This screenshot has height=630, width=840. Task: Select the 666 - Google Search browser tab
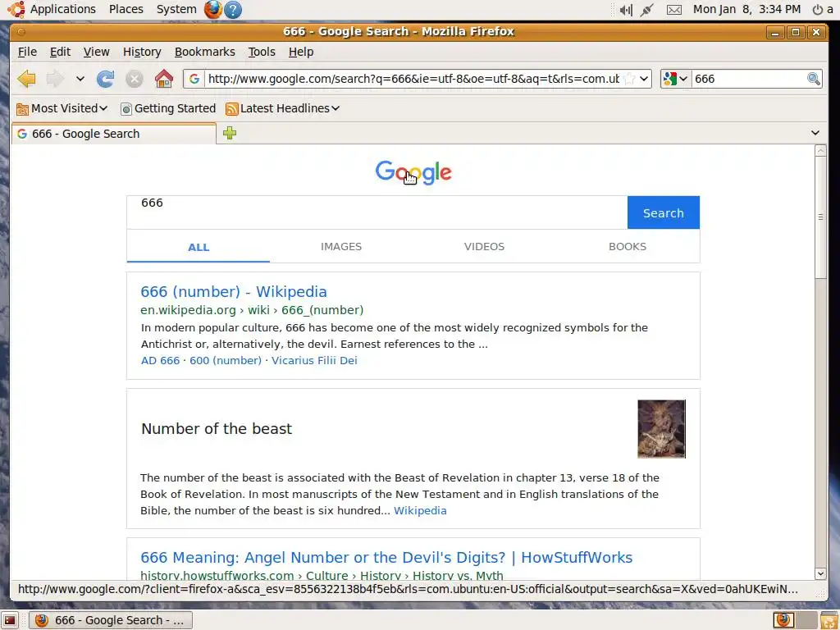click(114, 134)
